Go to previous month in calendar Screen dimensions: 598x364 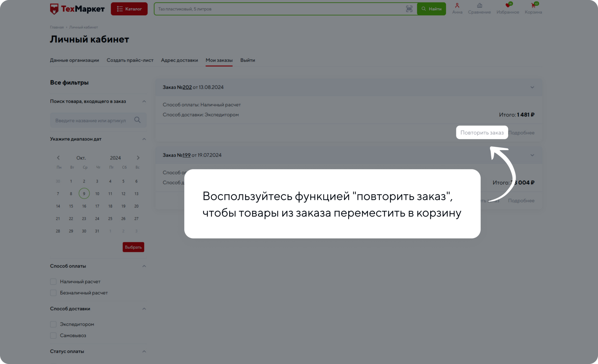point(58,158)
